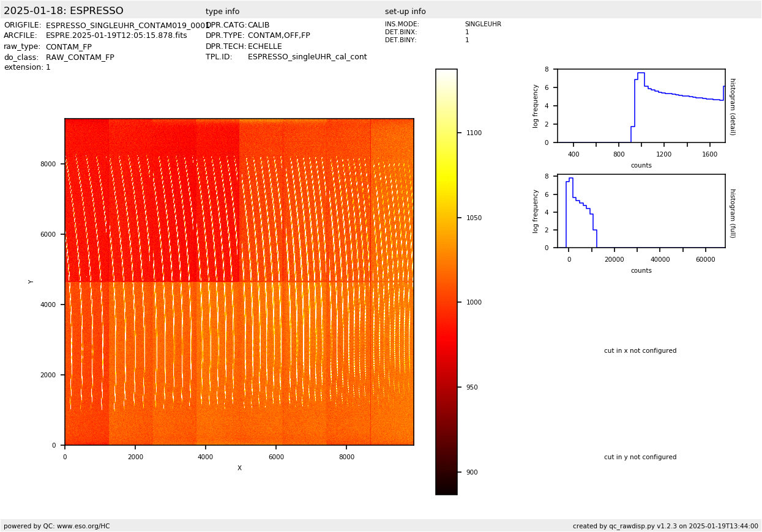762x532 pixels.
Task: Click the TPL.ID value ESPRESSO_singleUHR_cal_cont
Action: tap(307, 57)
